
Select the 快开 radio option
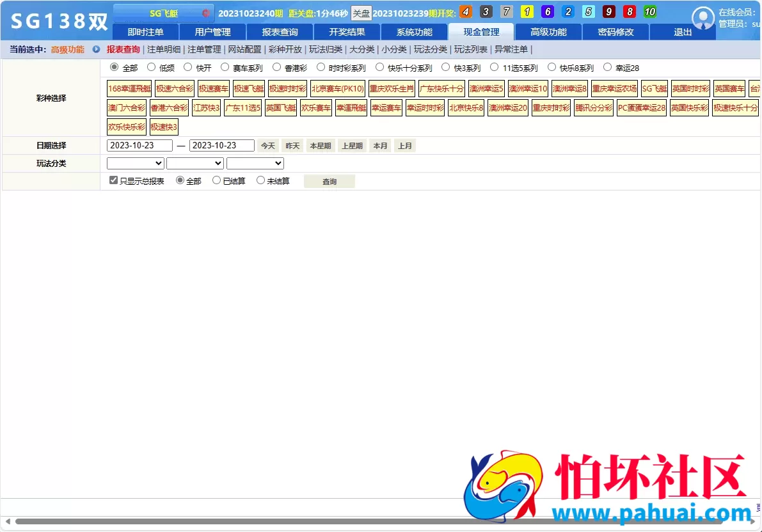[x=187, y=67]
